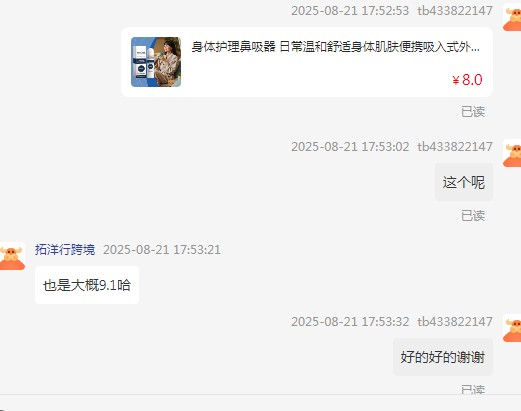Click the divider line below the chat history

pos(260,395)
